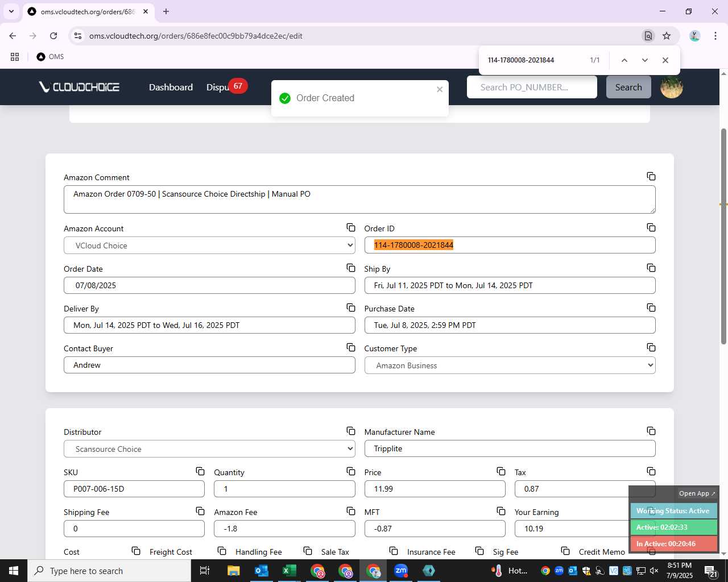728x582 pixels.
Task: Copy the Contact Buyer value
Action: coord(351,347)
